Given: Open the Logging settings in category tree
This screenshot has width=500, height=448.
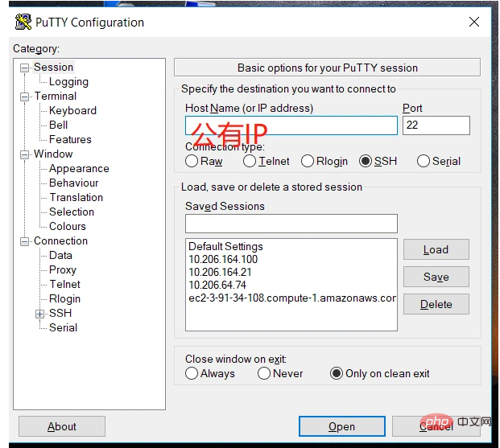Looking at the screenshot, I should (x=68, y=82).
